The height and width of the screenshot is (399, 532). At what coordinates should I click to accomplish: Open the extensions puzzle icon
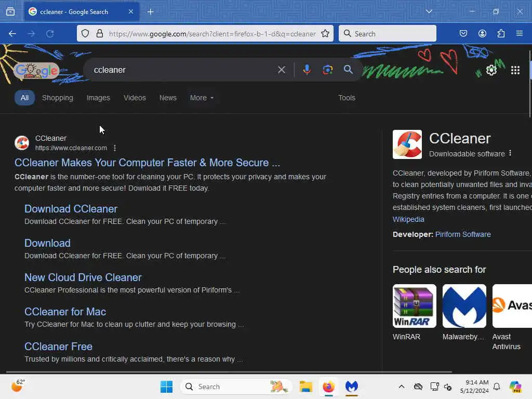(x=501, y=33)
